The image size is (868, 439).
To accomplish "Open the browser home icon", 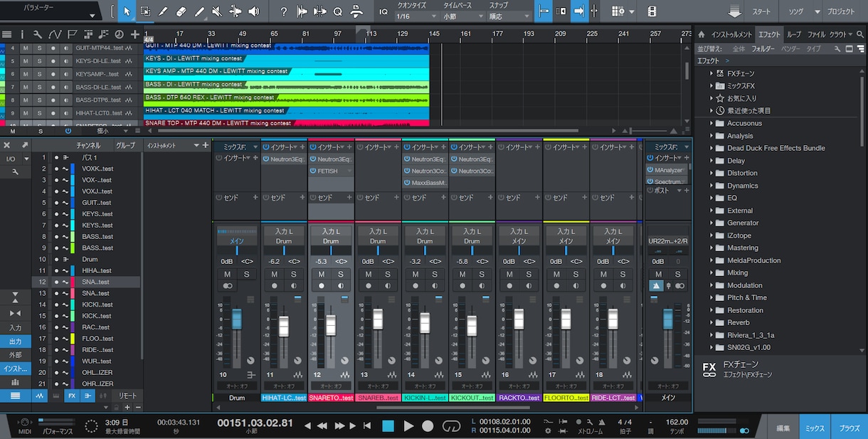I will point(701,34).
